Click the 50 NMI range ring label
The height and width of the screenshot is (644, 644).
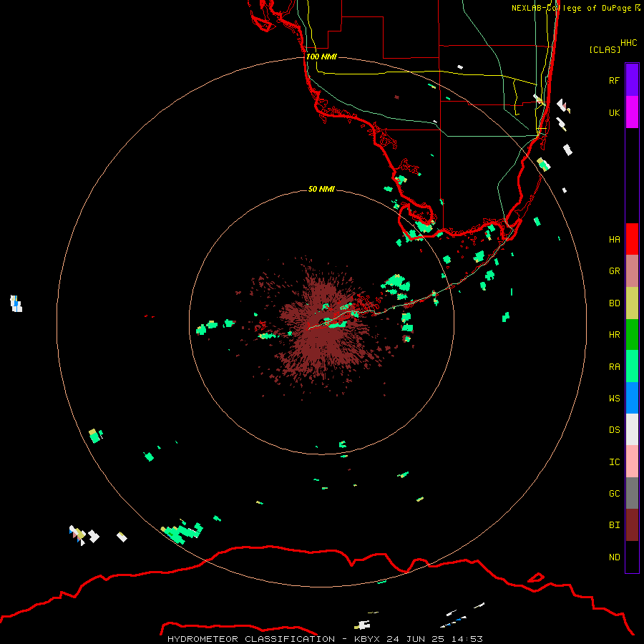(321, 189)
